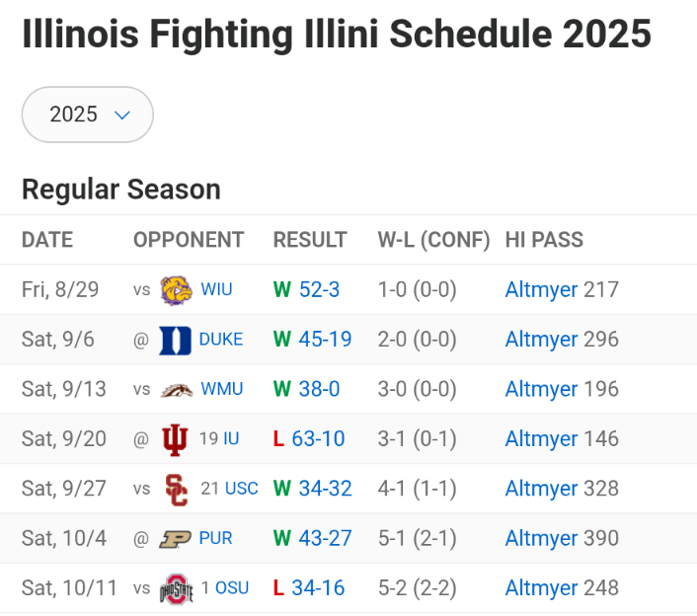Viewport: 697px width, 616px height.
Task: Open the 34-16 Ohio State result
Action: 318,588
